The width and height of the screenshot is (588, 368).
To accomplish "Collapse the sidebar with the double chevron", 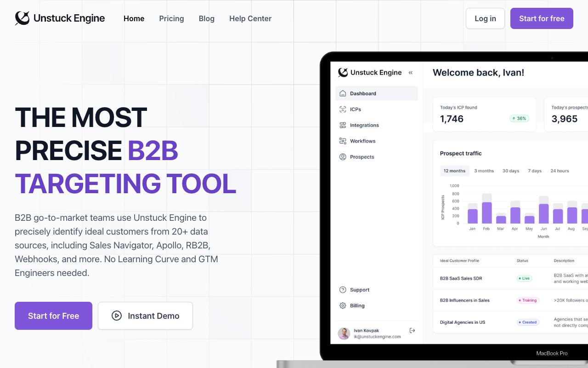I will [411, 73].
